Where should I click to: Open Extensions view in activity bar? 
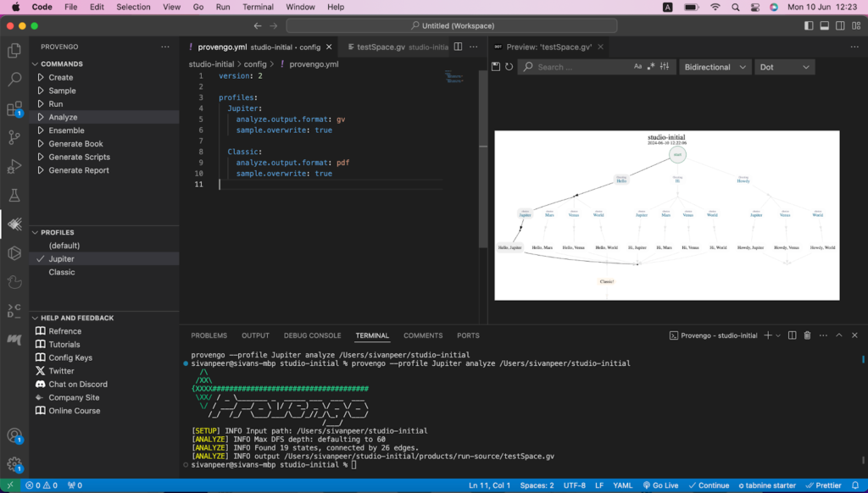click(x=14, y=108)
